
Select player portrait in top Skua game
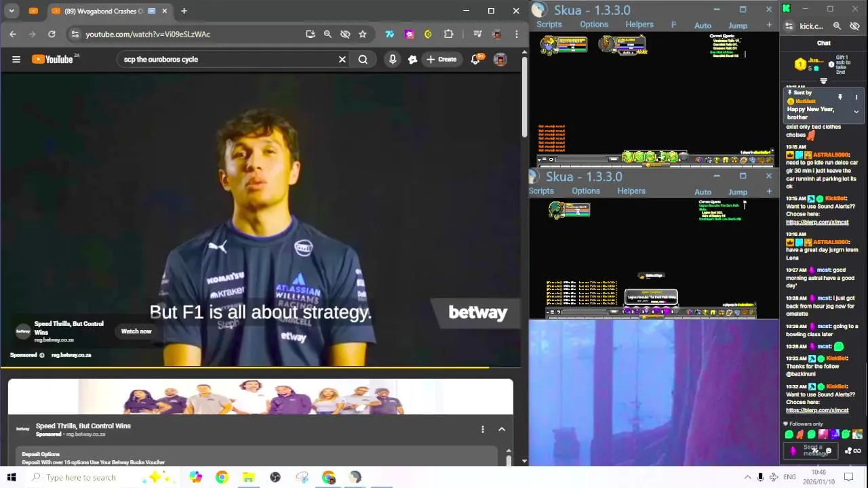(x=549, y=45)
